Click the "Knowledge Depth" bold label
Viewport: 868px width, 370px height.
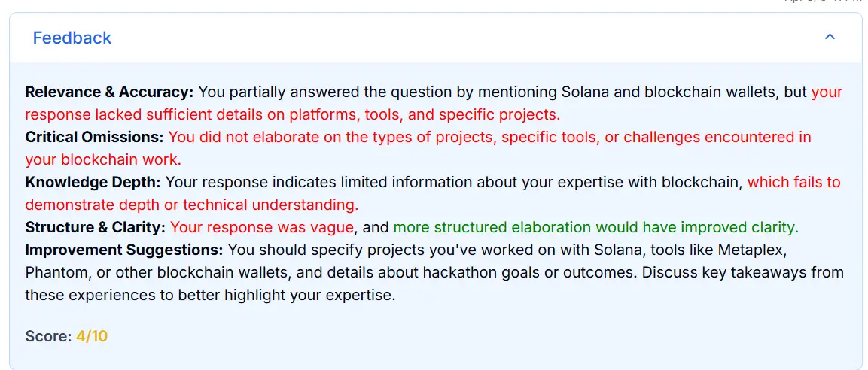coord(93,182)
